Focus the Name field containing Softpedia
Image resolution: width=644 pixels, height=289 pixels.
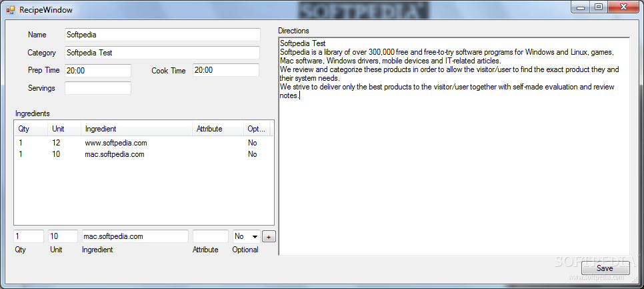click(163, 35)
